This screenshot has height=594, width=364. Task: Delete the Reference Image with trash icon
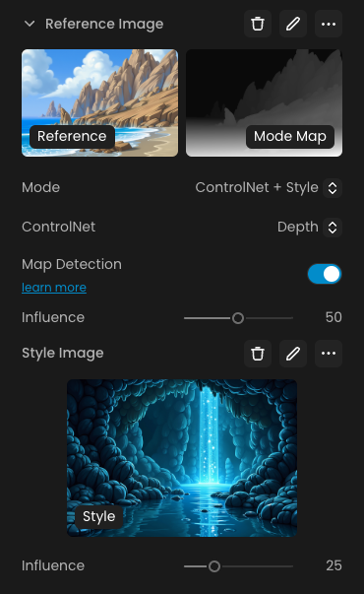[x=258, y=24]
